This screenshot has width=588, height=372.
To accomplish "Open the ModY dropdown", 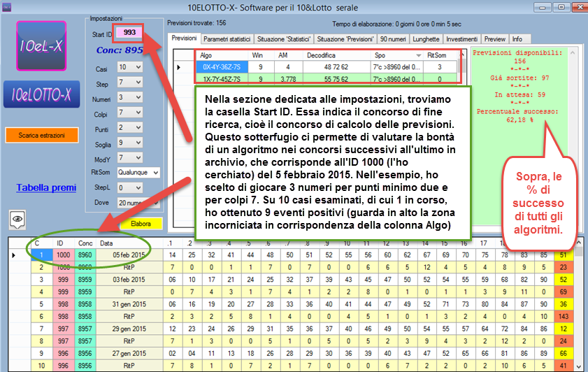I will [x=130, y=157].
